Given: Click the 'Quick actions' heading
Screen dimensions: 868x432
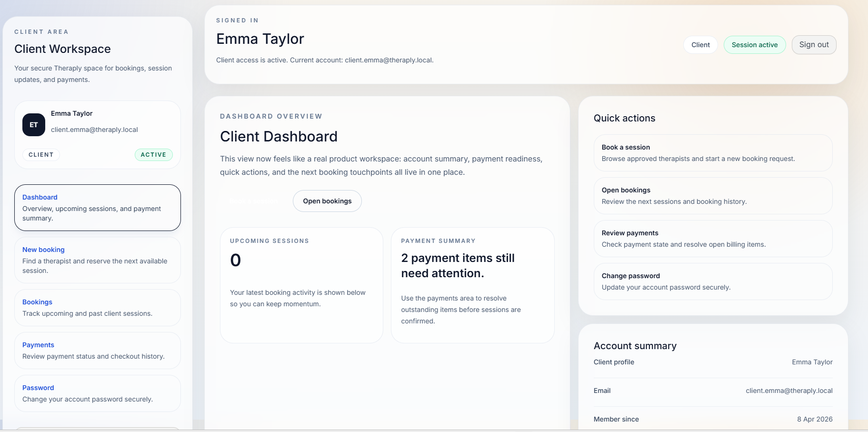Looking at the screenshot, I should pos(624,118).
